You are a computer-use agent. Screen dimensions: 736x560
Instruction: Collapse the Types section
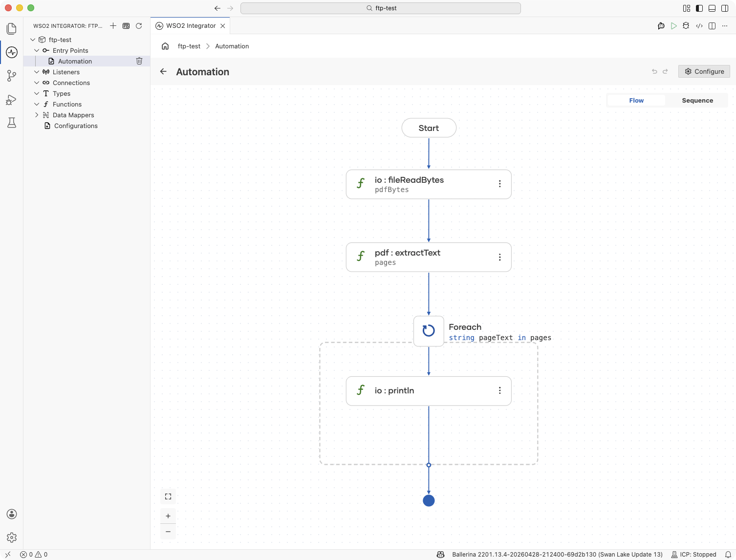pos(37,93)
